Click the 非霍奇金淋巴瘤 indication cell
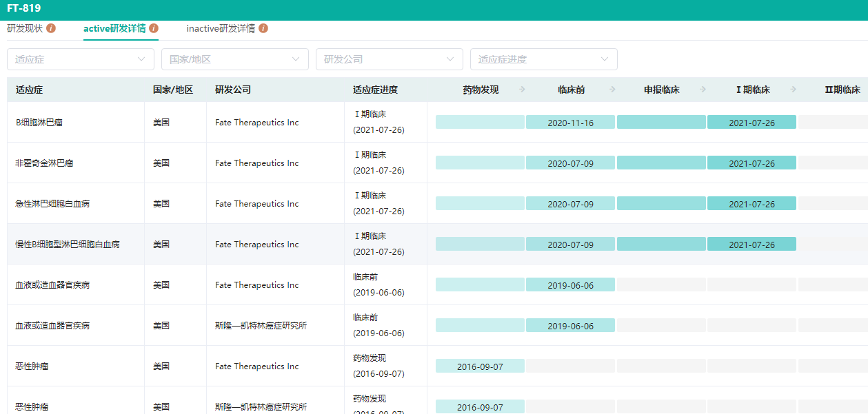Viewport: 868px width, 414px height. pyautogui.click(x=45, y=163)
